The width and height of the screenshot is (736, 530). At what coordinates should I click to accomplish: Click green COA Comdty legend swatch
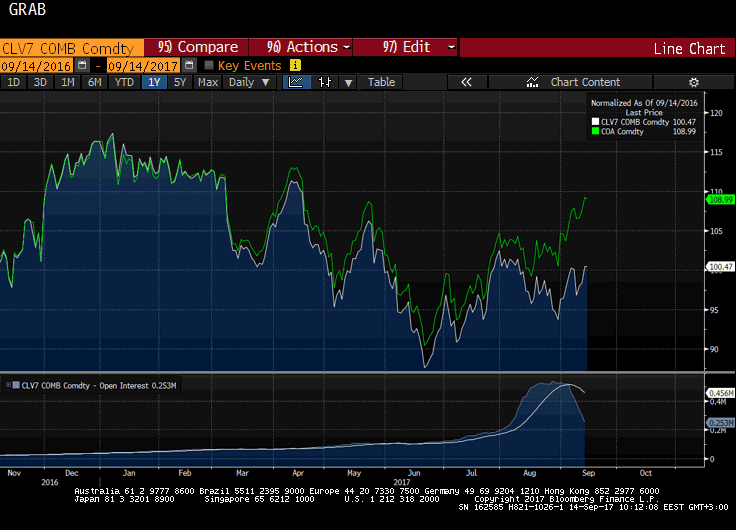(x=594, y=131)
